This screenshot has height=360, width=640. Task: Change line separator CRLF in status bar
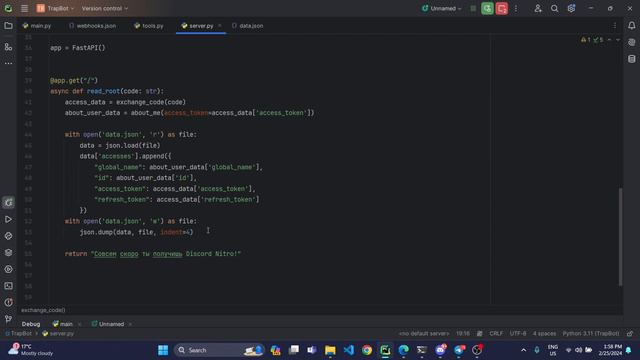pos(496,333)
